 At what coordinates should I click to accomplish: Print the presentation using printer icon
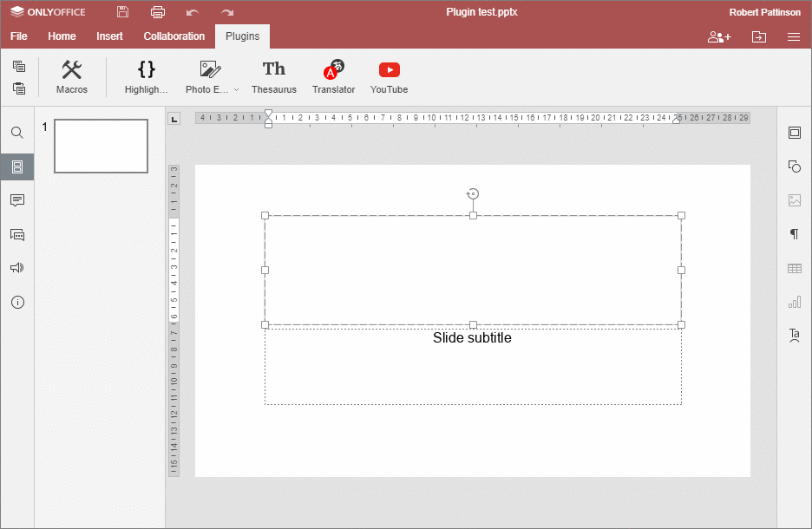click(x=157, y=12)
